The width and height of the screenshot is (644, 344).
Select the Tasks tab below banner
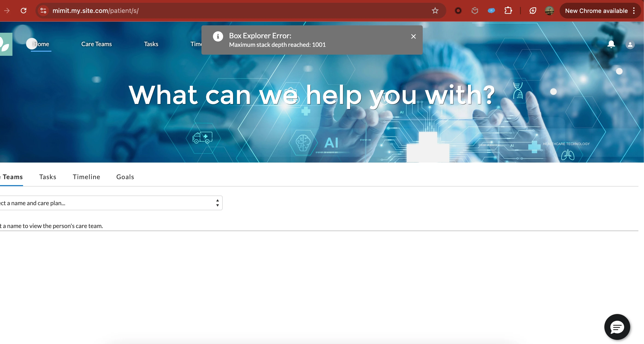pos(47,177)
